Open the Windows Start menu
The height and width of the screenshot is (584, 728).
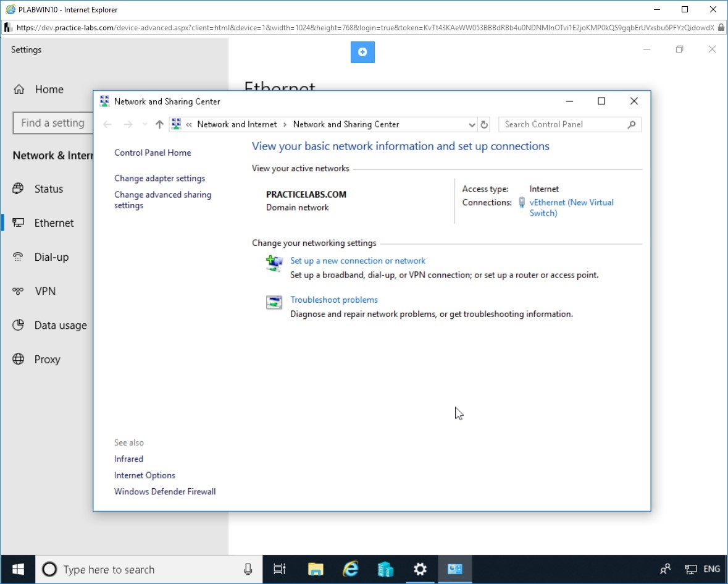pos(18,569)
